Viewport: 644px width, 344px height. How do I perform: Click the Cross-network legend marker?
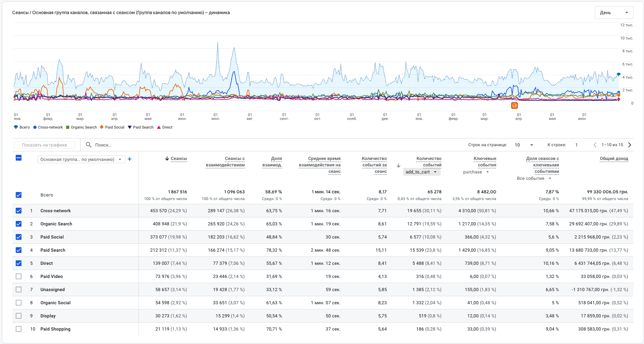click(x=35, y=127)
